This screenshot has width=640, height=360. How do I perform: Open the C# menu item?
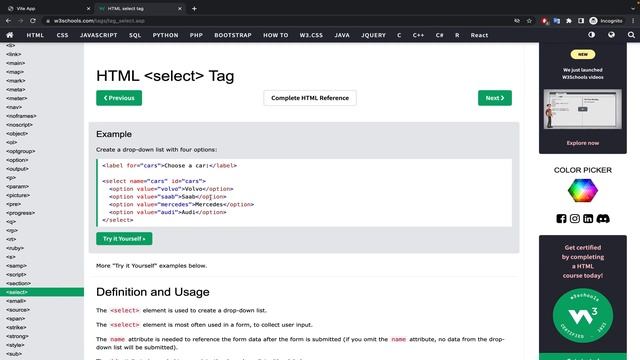tap(440, 35)
